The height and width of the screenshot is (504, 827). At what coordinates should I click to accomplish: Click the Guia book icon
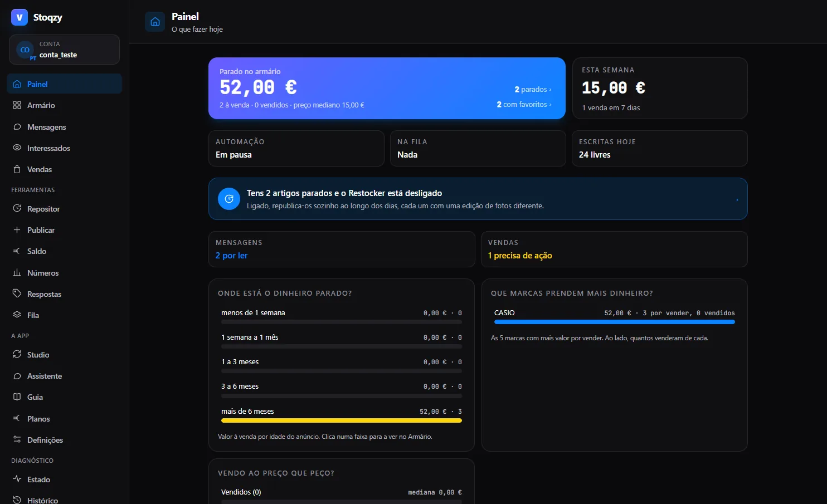17,397
